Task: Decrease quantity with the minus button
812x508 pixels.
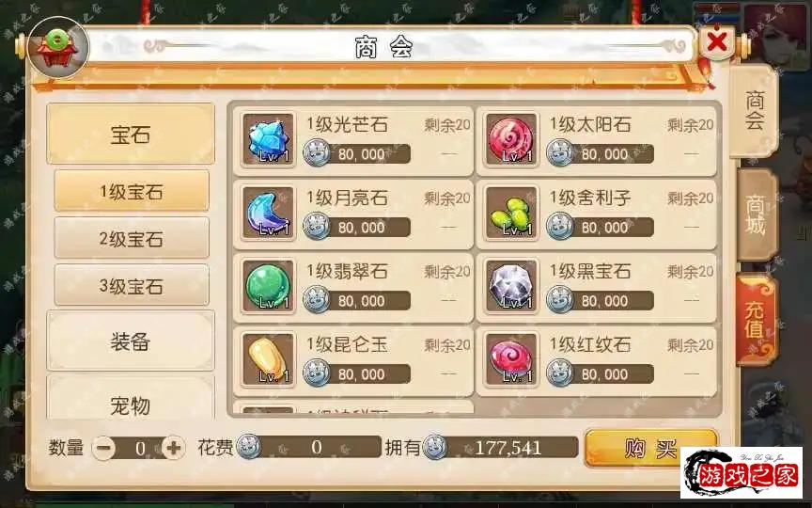Action: (x=103, y=448)
